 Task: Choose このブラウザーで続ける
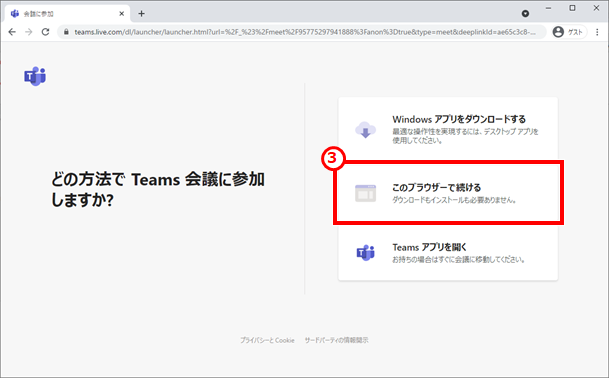point(448,193)
